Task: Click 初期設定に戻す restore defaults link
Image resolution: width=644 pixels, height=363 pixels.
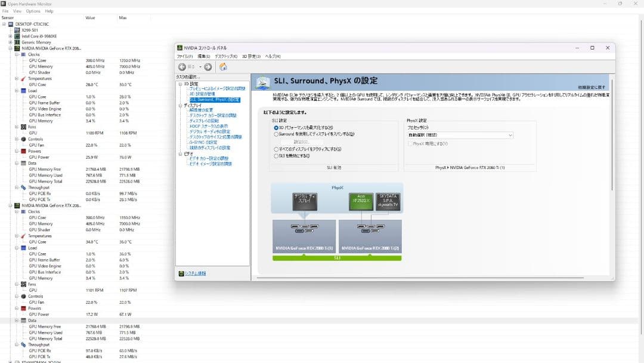Action: pyautogui.click(x=592, y=87)
